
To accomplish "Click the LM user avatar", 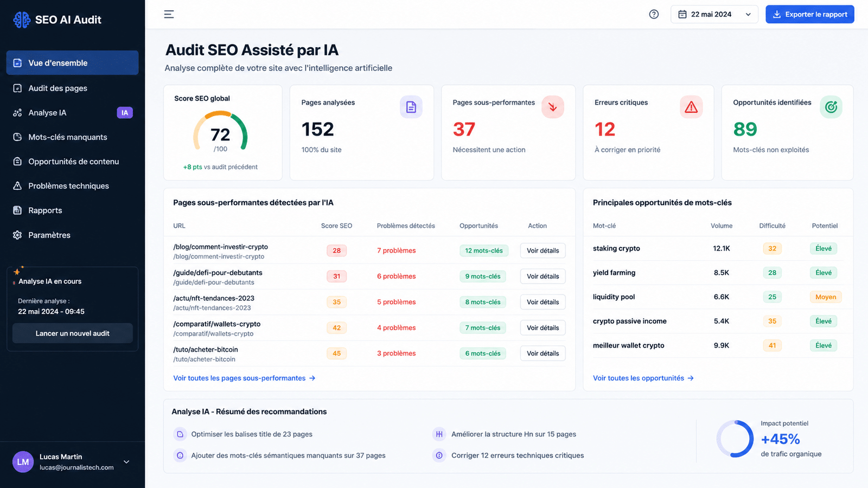I will pyautogui.click(x=23, y=462).
